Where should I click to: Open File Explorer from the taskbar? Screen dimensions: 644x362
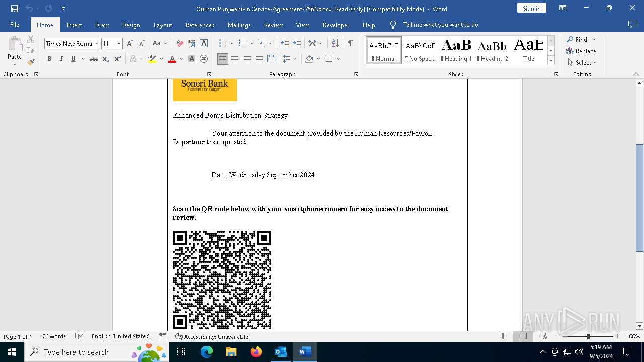pos(231,352)
